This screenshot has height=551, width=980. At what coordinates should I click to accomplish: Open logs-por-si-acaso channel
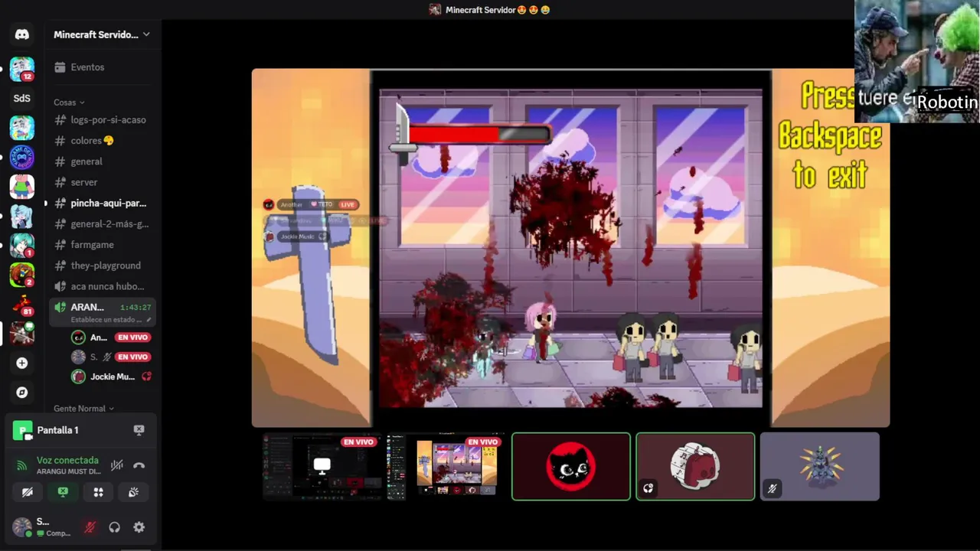click(102, 120)
